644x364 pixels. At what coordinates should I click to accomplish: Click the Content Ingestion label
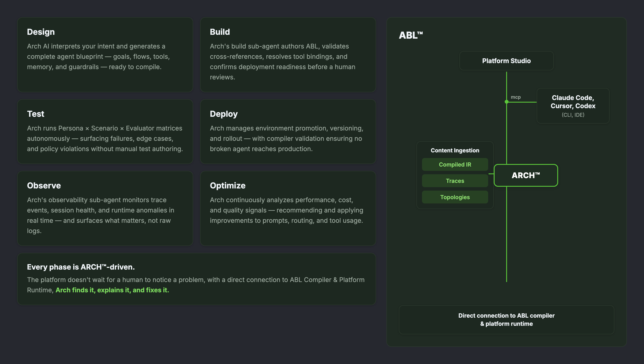[455, 150]
